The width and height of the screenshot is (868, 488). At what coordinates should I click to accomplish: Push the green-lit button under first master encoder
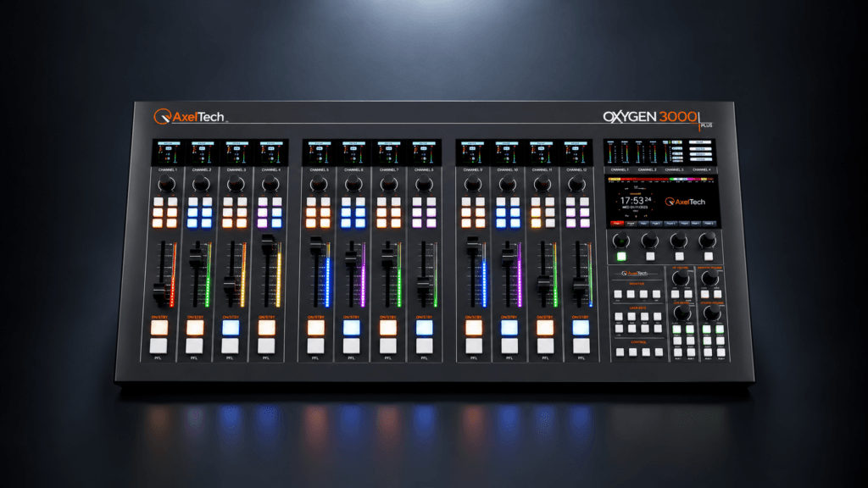621,256
